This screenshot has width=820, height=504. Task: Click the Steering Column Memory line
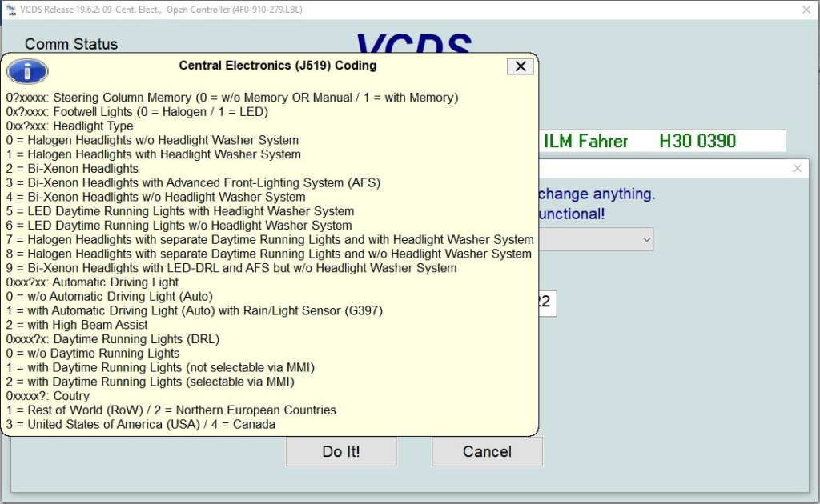tap(232, 98)
